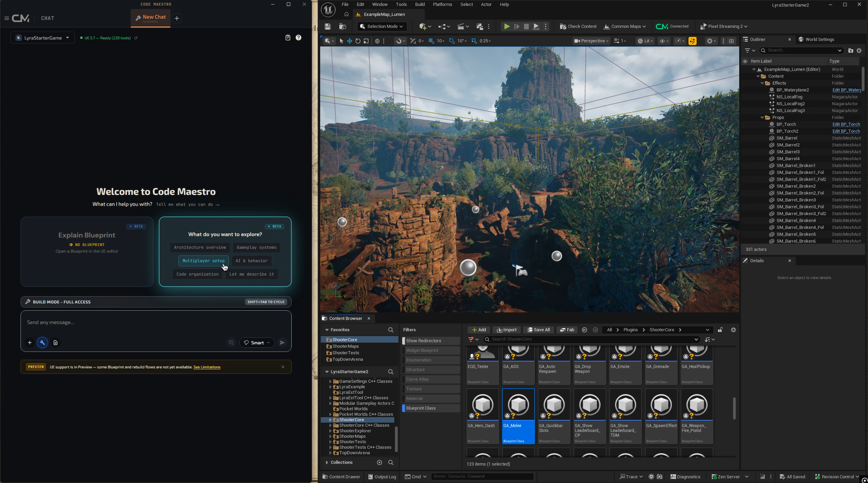Send the chat message with arrow icon
The height and width of the screenshot is (483, 868).
[x=282, y=343]
